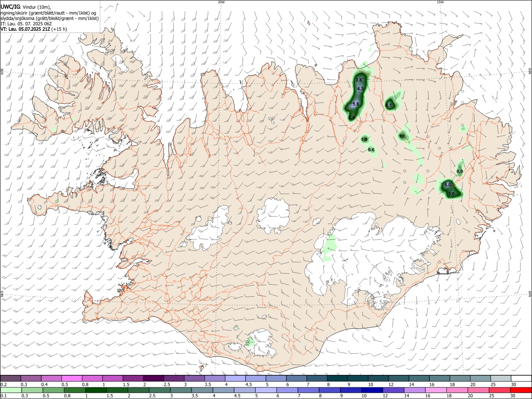Click the 4.1 precipitation value label
This screenshot has width=532, height=399.
click(x=389, y=106)
